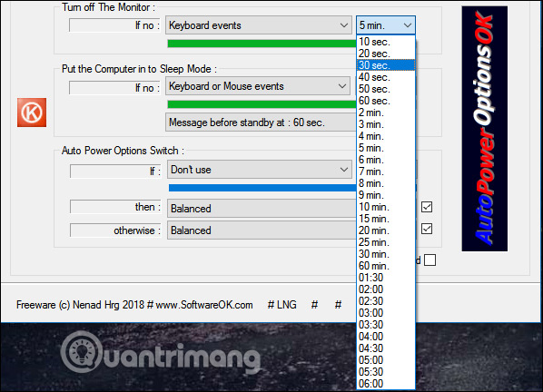Choose 9 min. option
Image resolution: width=543 pixels, height=392 pixels.
coord(386,195)
